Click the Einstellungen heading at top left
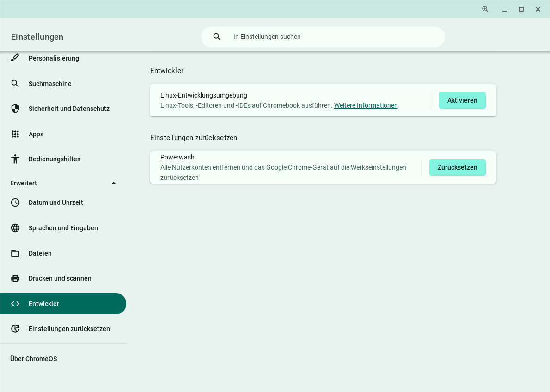The width and height of the screenshot is (550, 392). pyautogui.click(x=37, y=37)
